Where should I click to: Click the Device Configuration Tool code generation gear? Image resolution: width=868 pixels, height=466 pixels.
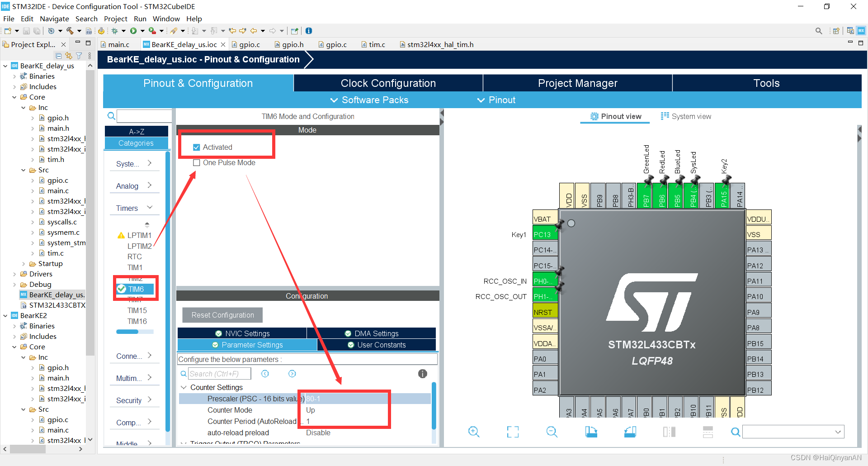[x=101, y=30]
